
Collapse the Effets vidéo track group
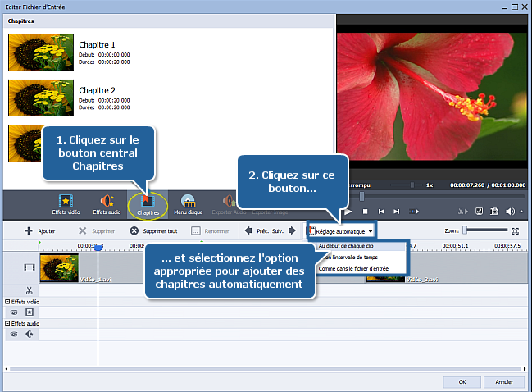point(7,302)
